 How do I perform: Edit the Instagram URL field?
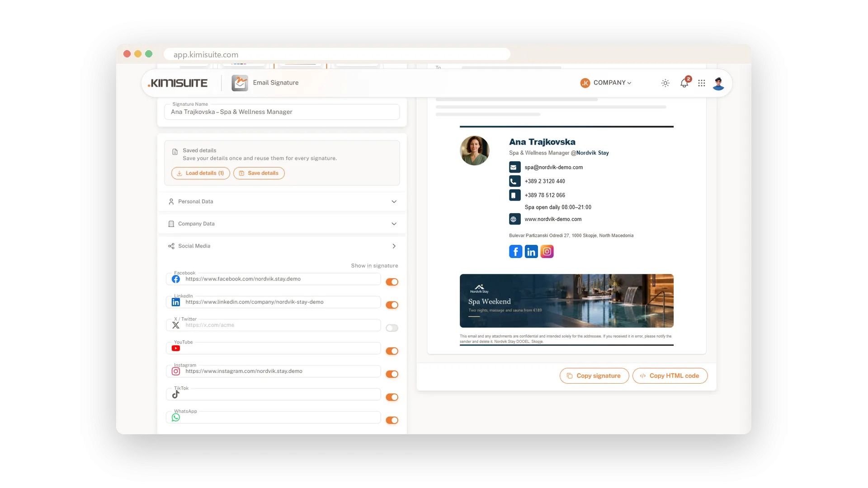click(274, 371)
